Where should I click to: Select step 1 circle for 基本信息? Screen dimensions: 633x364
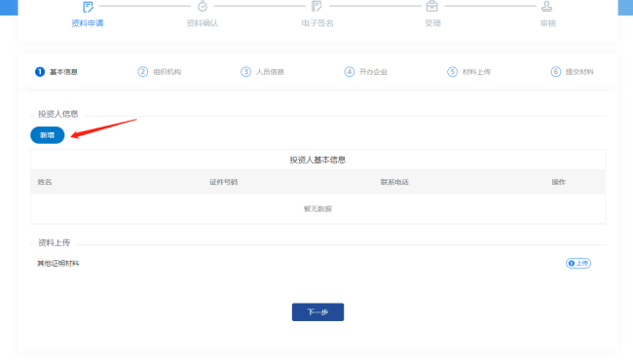click(40, 72)
